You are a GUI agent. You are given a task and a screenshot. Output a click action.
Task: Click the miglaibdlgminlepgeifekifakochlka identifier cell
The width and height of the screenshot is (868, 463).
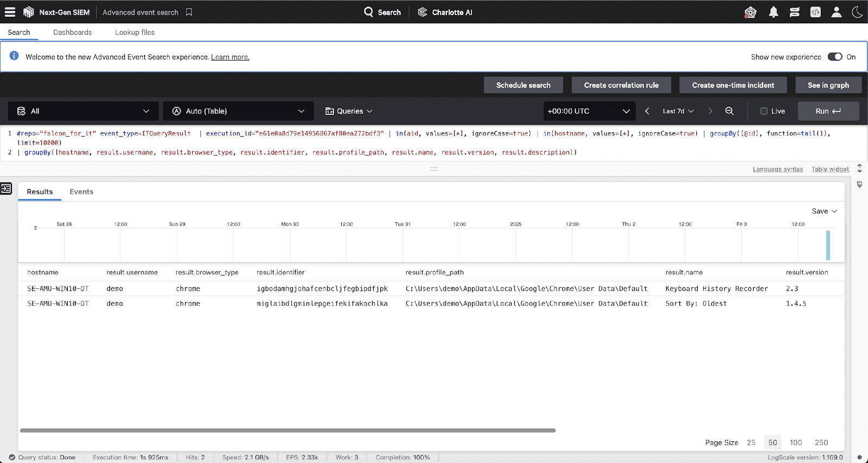tap(322, 304)
